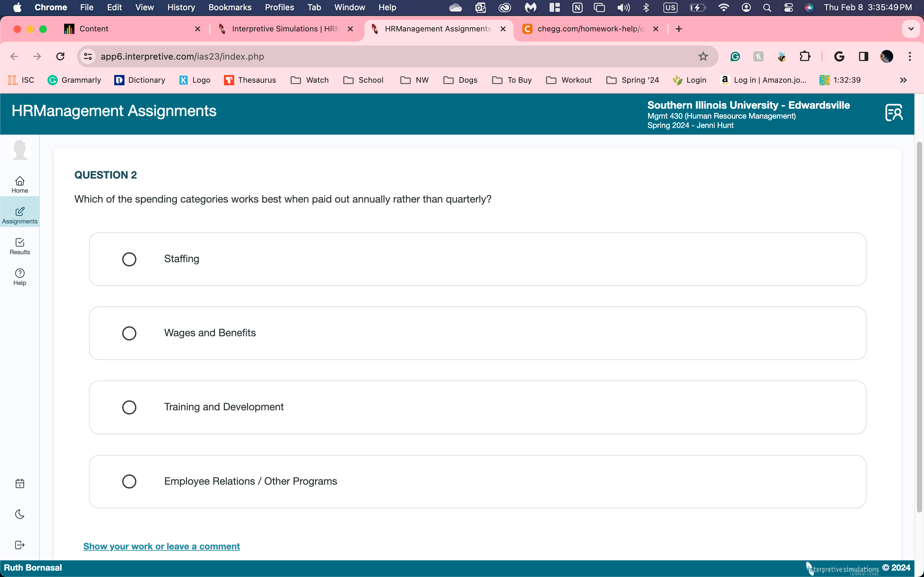Open the Bookmarks menu in the menu bar
Image resolution: width=924 pixels, height=577 pixels.
229,7
